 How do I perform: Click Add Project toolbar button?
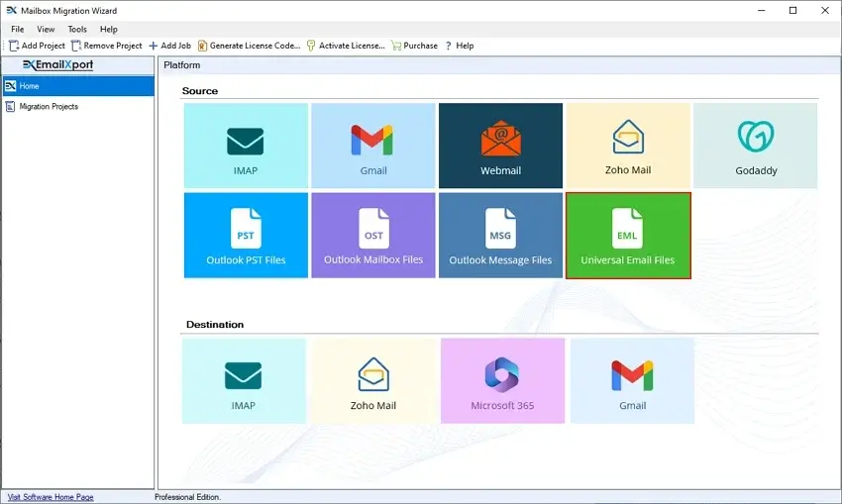(37, 46)
